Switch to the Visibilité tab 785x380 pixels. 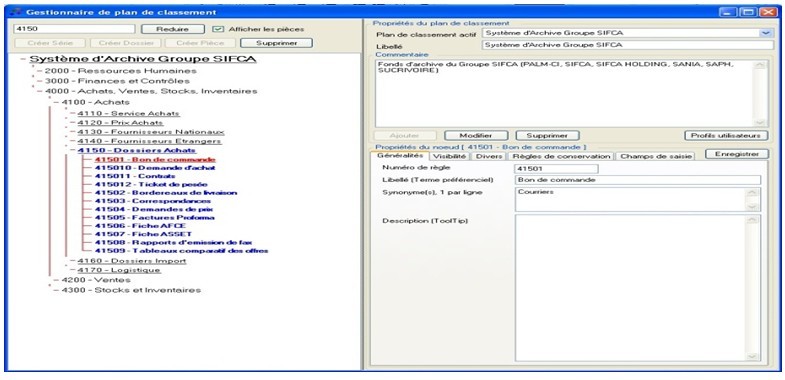point(450,156)
